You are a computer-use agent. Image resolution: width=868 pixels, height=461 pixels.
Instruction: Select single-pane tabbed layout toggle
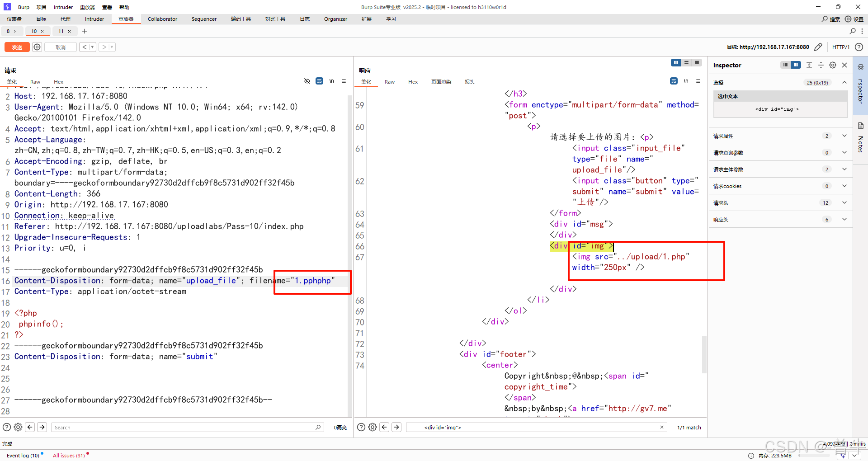pos(697,62)
